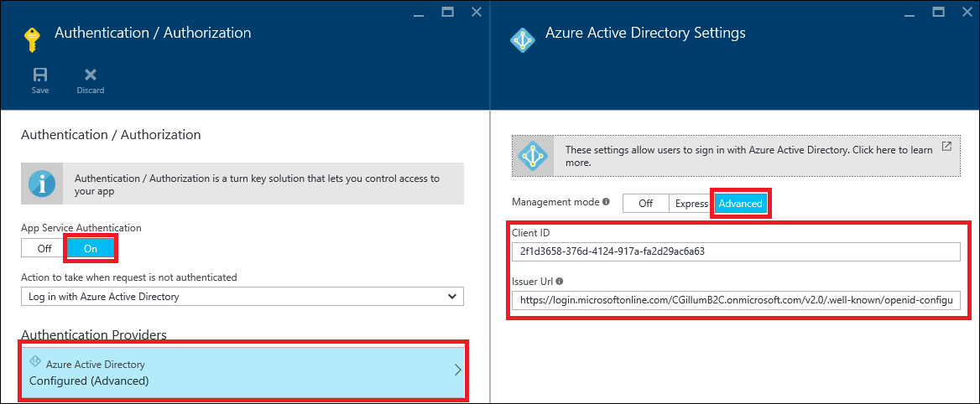Click the Management mode info icon
This screenshot has width=980, height=404.
point(606,203)
